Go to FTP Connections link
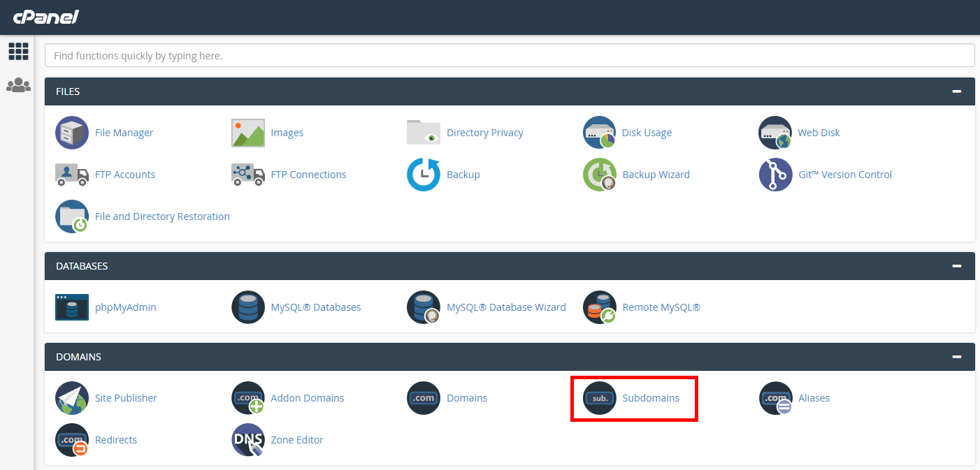This screenshot has width=980, height=470. pos(309,175)
